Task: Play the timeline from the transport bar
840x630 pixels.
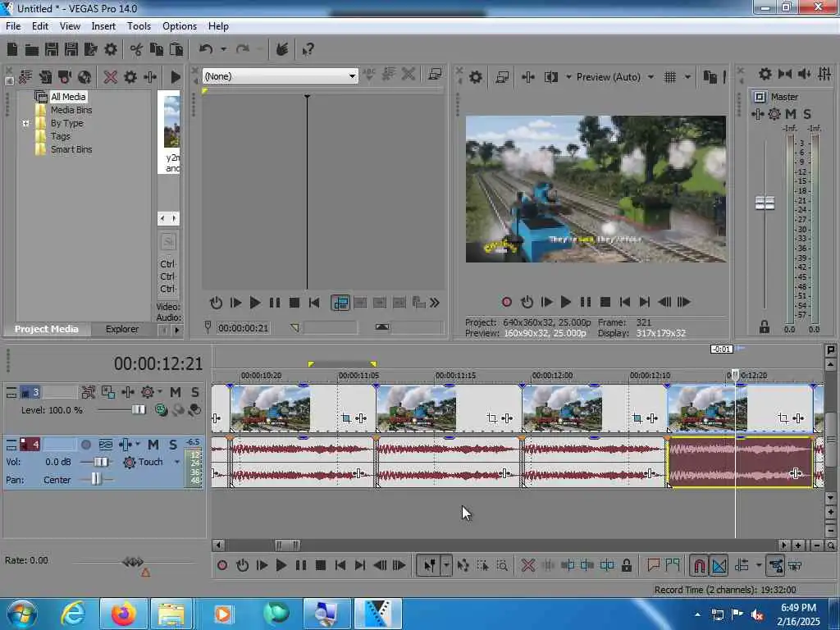Action: [281, 565]
